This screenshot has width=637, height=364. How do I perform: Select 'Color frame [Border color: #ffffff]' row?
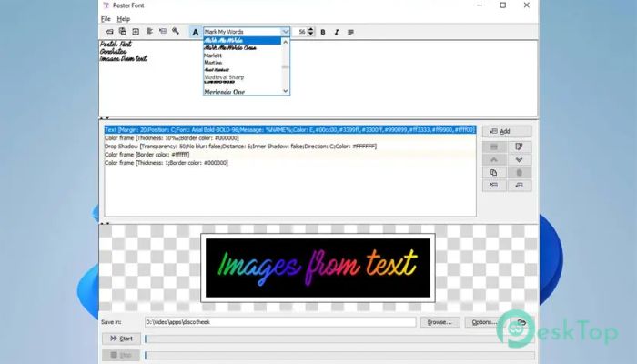[x=290, y=155]
